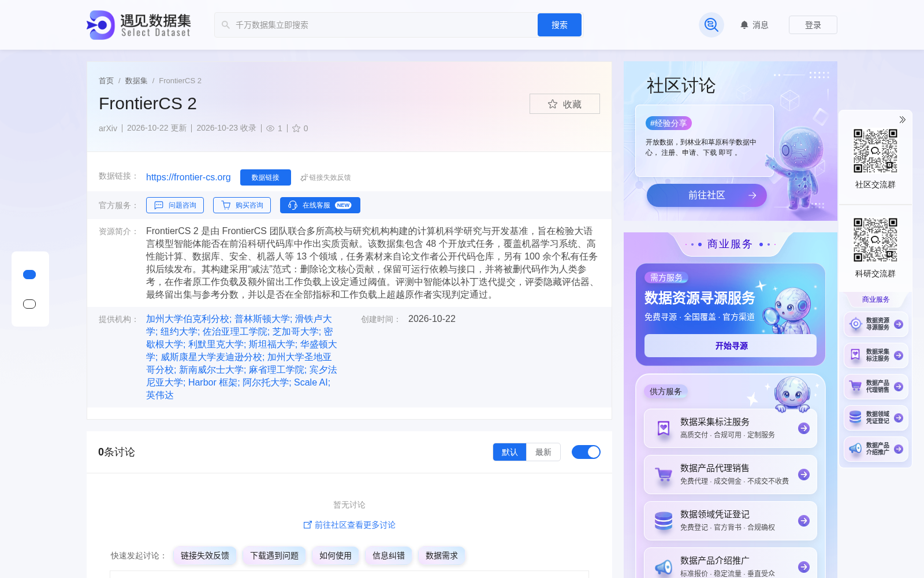Screen dimensions: 924x578
Task: Click the blue 数据链接 button
Action: click(266, 177)
